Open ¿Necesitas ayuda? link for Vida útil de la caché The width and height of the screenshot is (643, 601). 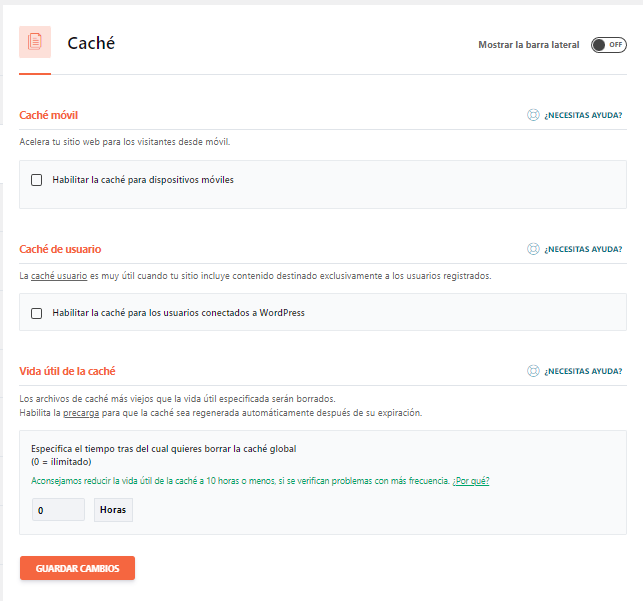[583, 371]
